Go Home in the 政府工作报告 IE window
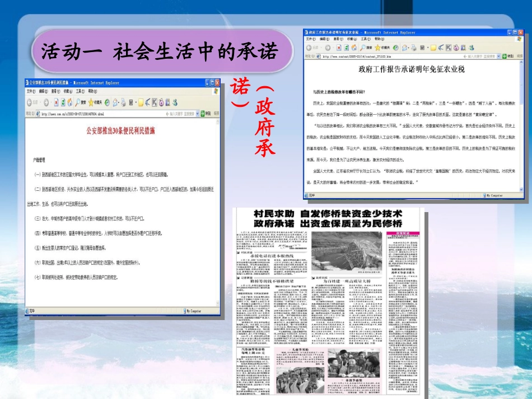The image size is (532, 399). (354, 48)
